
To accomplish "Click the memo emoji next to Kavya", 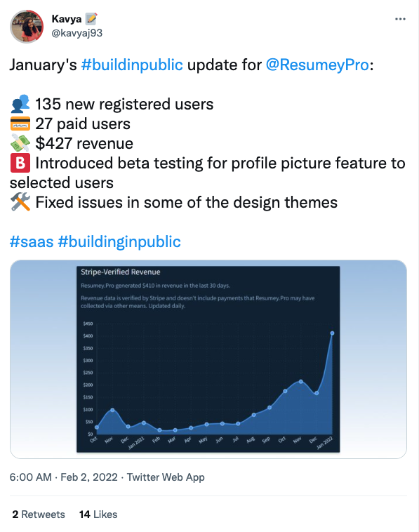I will point(91,19).
